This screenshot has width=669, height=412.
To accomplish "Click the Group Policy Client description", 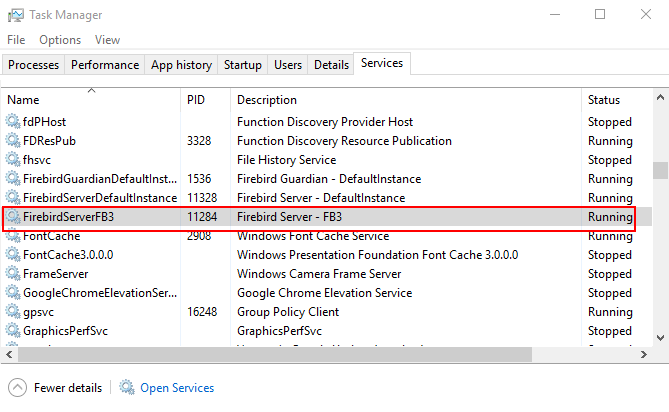I will 288,312.
